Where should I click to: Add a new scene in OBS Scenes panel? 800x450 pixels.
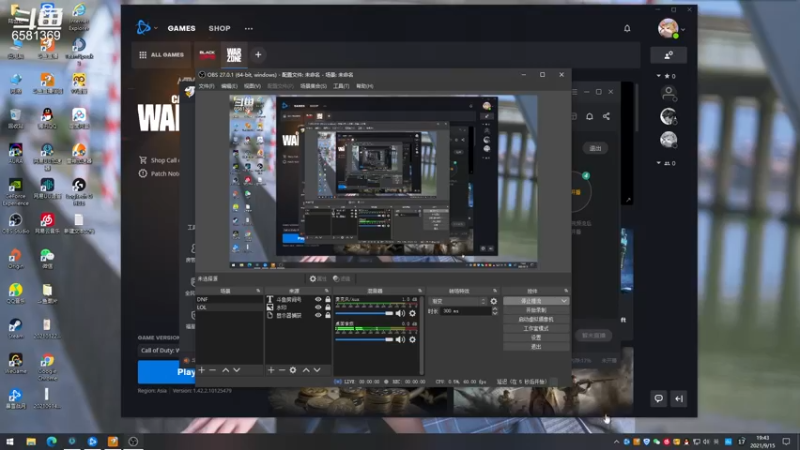pos(202,370)
